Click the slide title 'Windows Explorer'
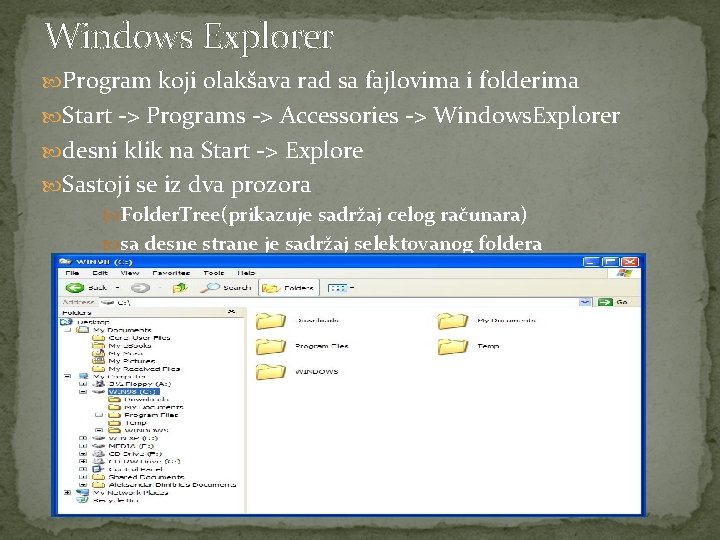The width and height of the screenshot is (720, 540). (x=189, y=37)
